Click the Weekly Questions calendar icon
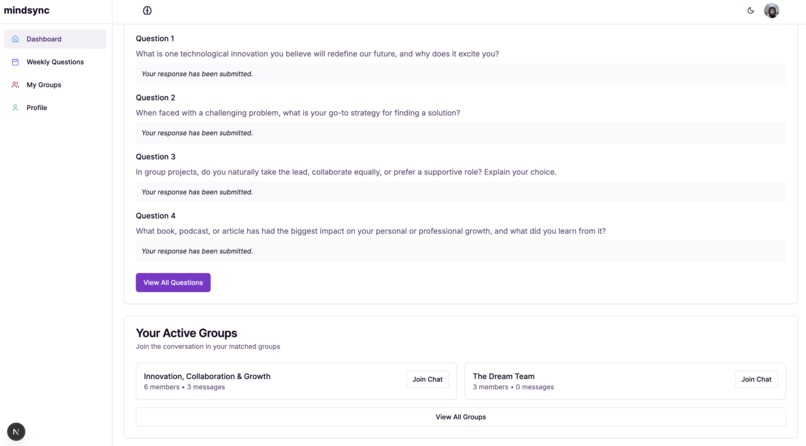Viewport: 806px width, 446px height. click(15, 62)
